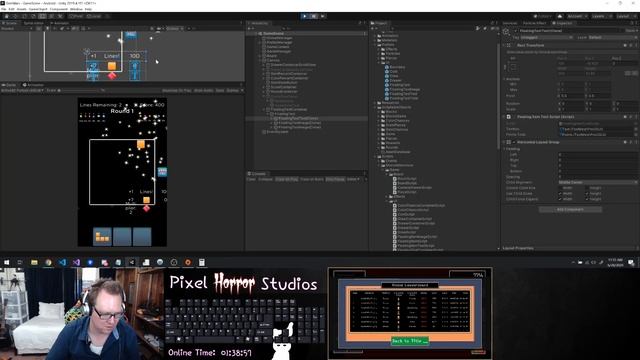Toggle the Local handle rotation button

point(94,16)
